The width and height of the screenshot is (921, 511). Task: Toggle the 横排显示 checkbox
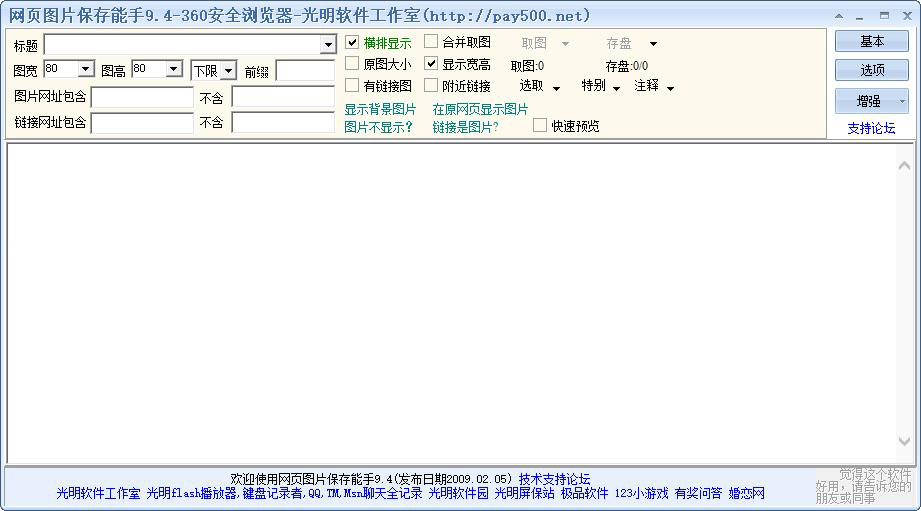352,42
